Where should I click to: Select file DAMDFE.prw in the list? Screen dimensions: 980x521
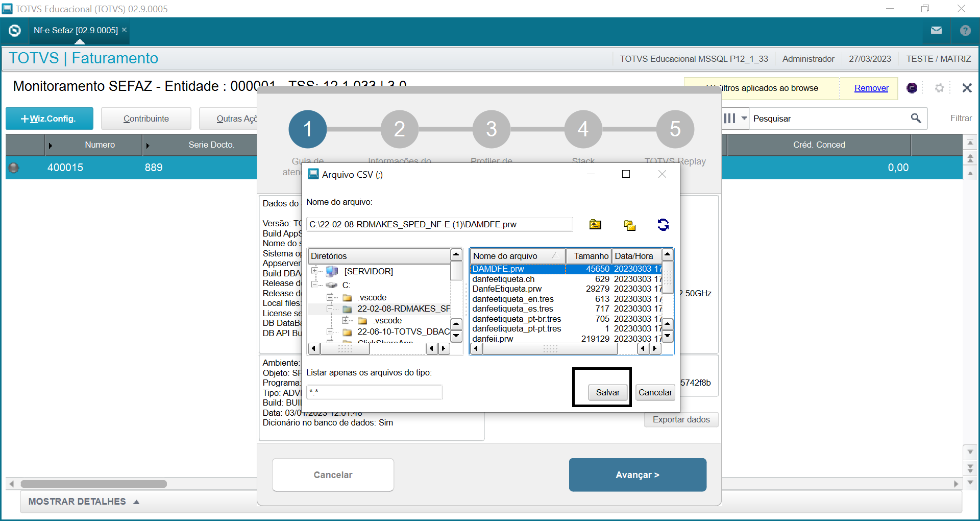coord(566,269)
